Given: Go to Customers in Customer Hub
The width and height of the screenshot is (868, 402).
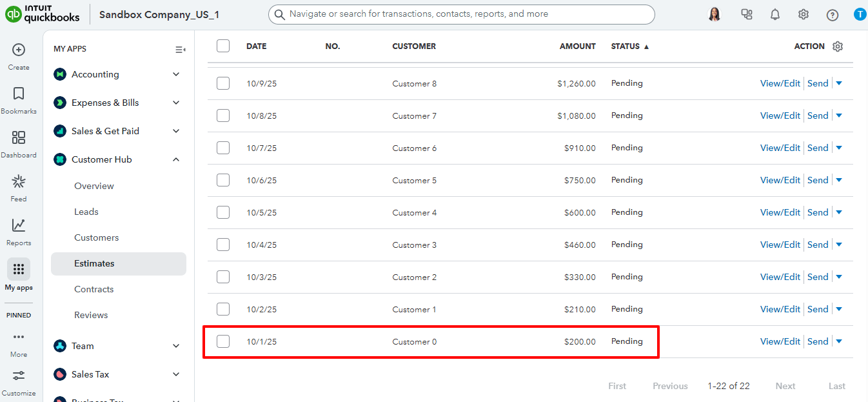Looking at the screenshot, I should [x=97, y=237].
